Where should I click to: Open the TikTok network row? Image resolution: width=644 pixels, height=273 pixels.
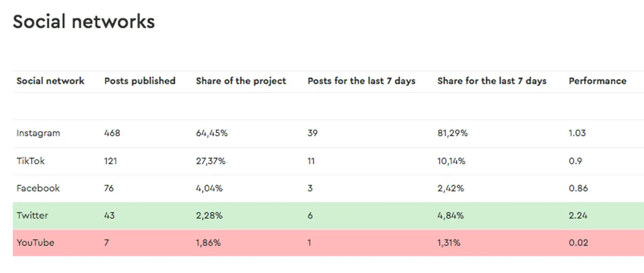click(30, 161)
